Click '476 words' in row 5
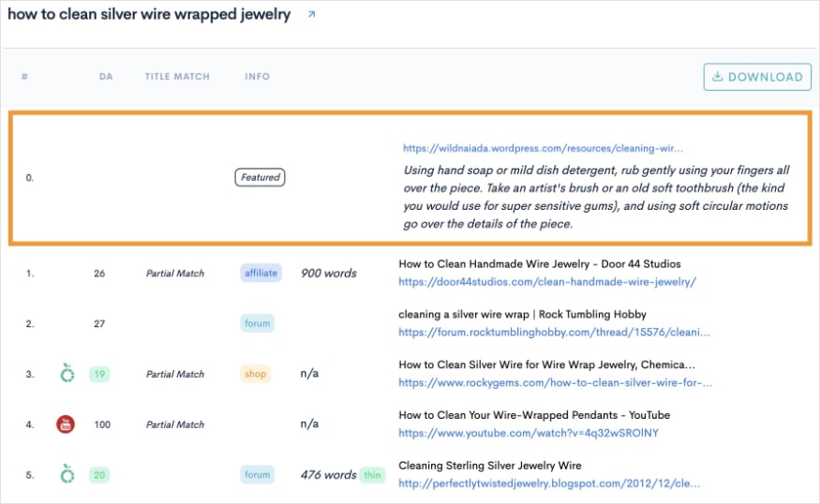820x504 pixels. point(328,475)
